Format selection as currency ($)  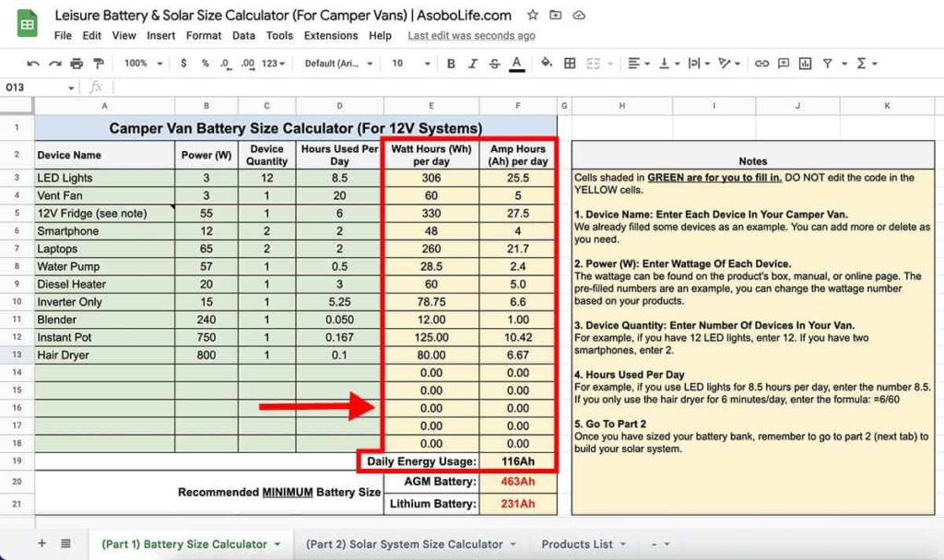[x=183, y=64]
